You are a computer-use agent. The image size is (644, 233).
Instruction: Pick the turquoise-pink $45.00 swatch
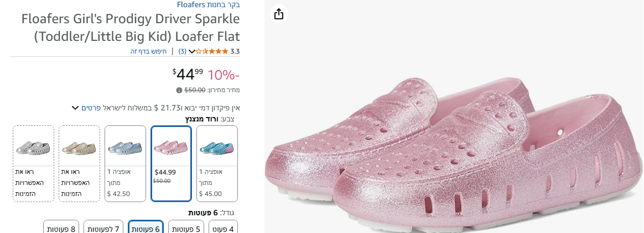(x=217, y=163)
